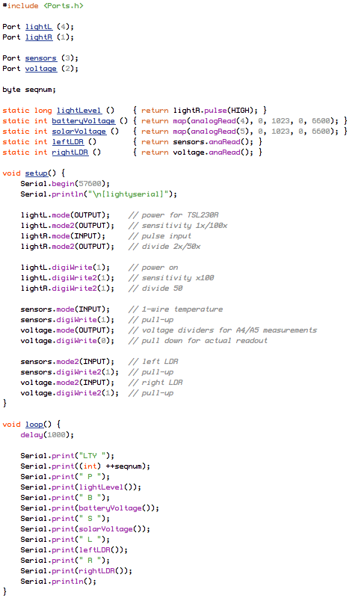Image resolution: width=364 pixels, height=598 pixels.
Task: Follow the sensors port link
Action: point(41,58)
